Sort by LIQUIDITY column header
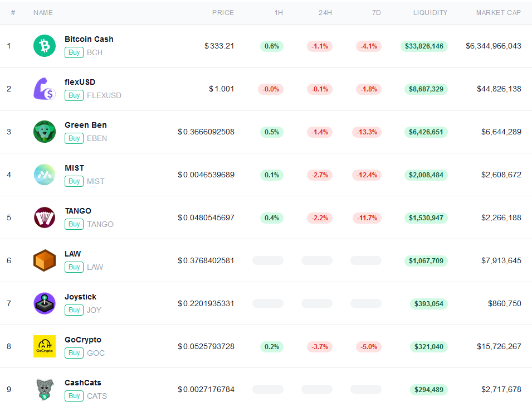Viewport: 532px width, 406px height. [430, 13]
